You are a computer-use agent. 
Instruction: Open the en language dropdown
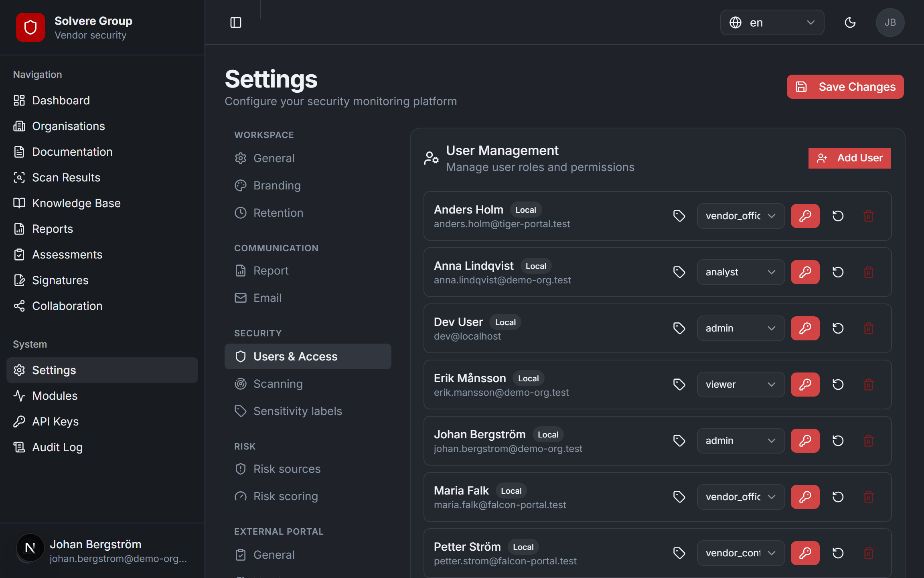(772, 22)
